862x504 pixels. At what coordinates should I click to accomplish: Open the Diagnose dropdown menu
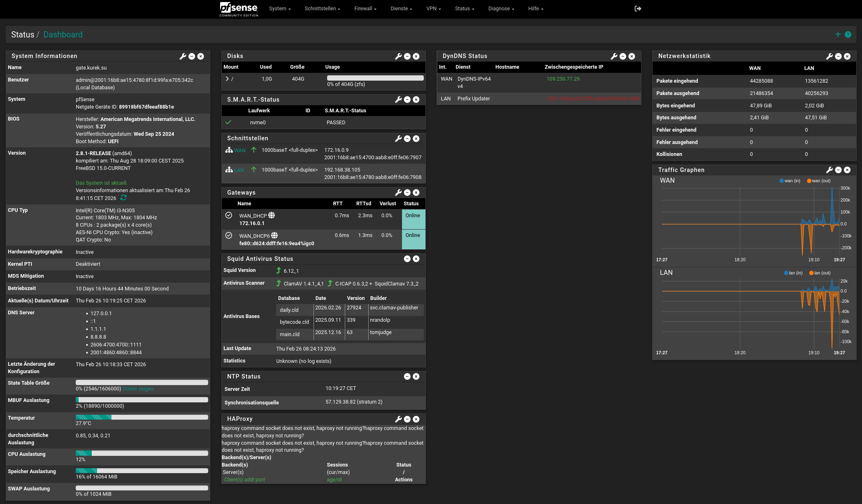tap(501, 9)
